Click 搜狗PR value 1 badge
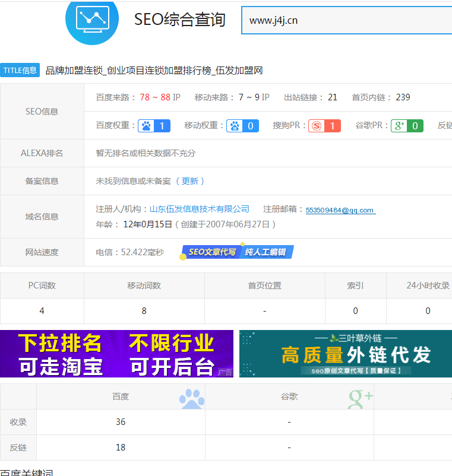This screenshot has height=476, width=452. coord(332,126)
